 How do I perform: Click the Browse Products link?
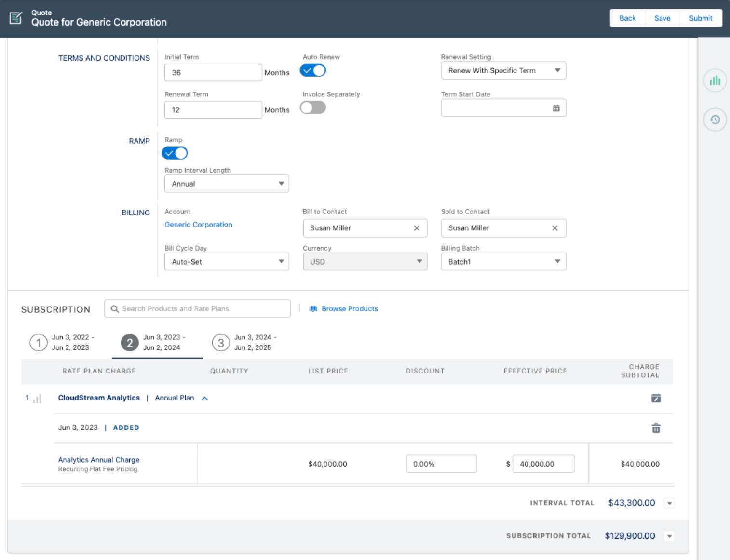coord(350,309)
